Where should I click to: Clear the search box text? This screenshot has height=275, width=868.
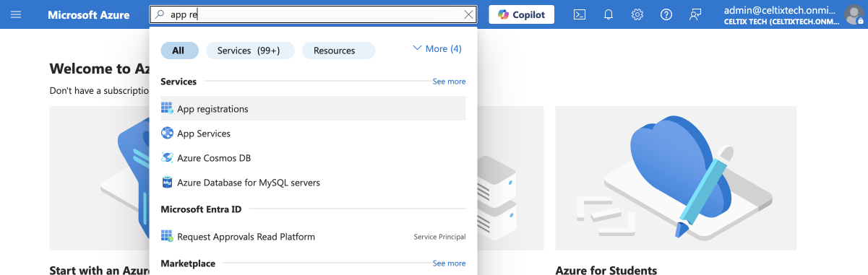click(x=468, y=14)
